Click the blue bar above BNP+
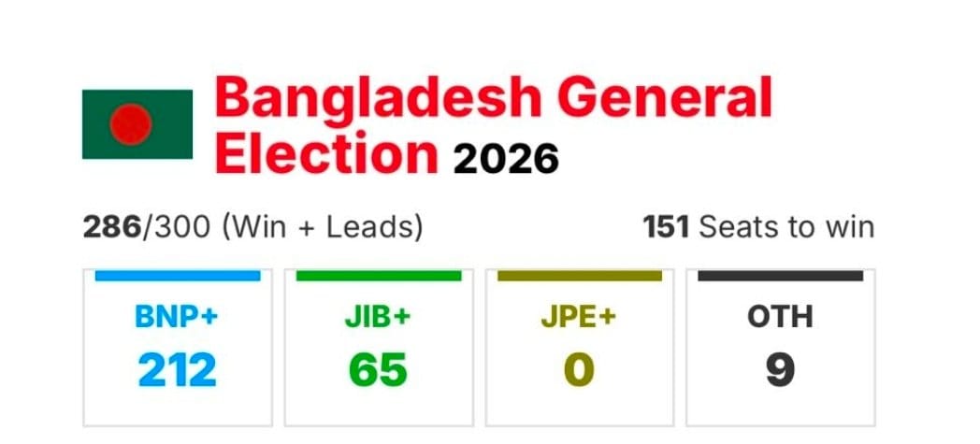 click(x=177, y=276)
